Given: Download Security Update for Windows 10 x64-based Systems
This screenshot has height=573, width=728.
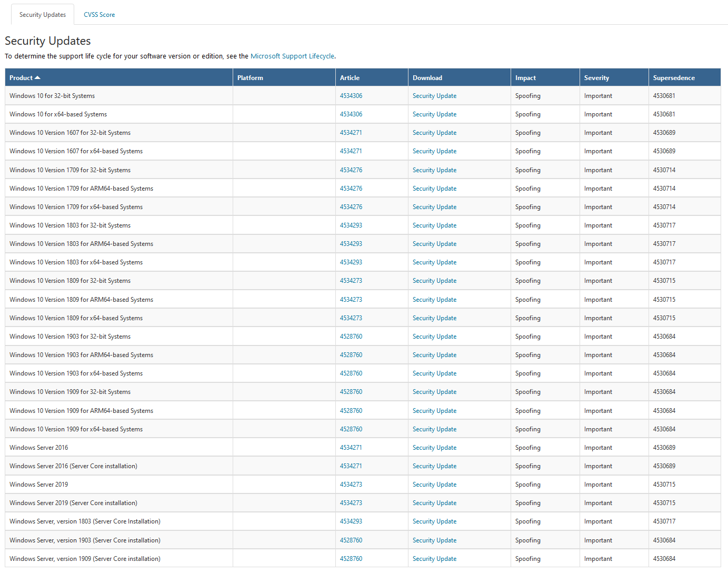Looking at the screenshot, I should pos(434,114).
